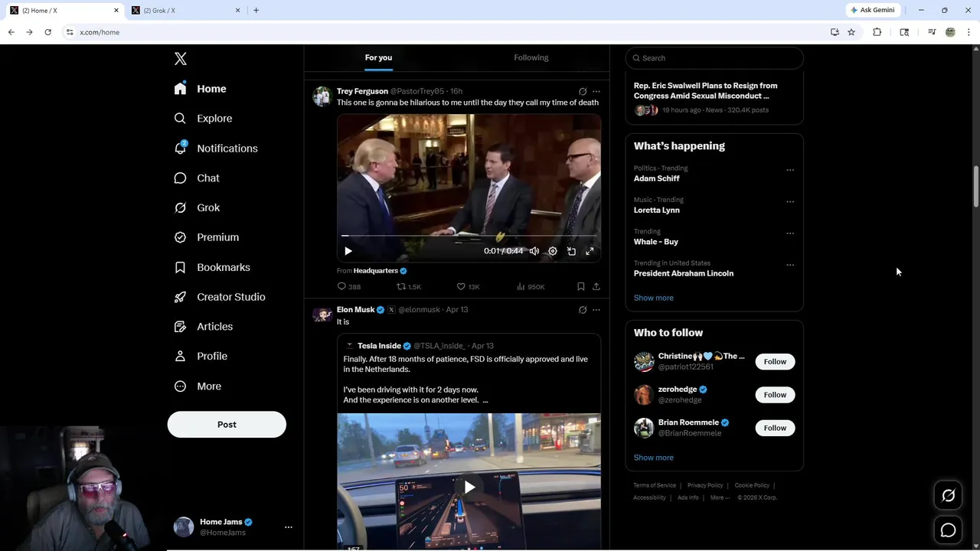Open the floating chat messages button
The height and width of the screenshot is (551, 980).
pos(948,530)
